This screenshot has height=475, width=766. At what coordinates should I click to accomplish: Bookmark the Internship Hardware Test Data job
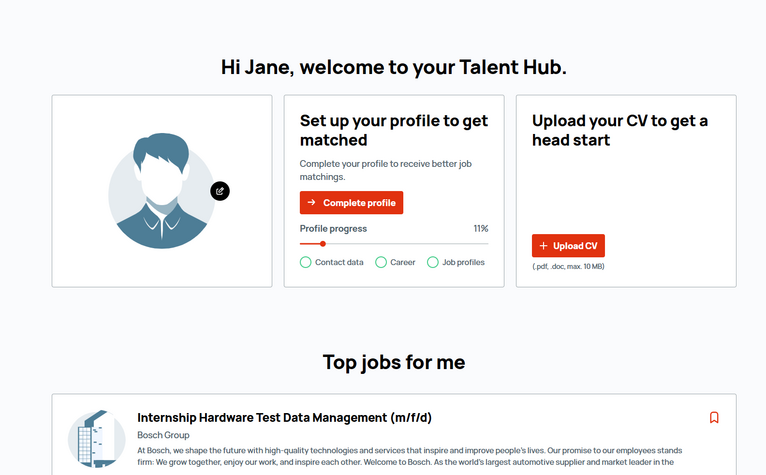tap(714, 417)
